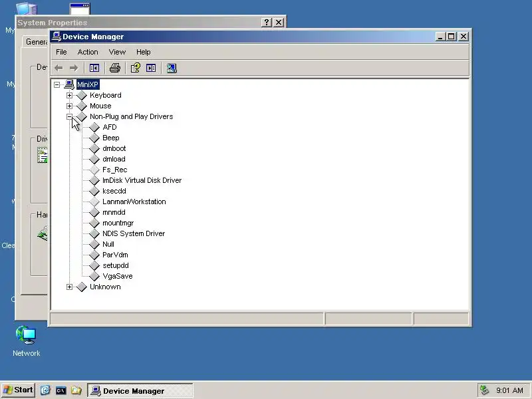Click the VgaSave driver icon
This screenshot has height=399, width=532.
tap(94, 276)
